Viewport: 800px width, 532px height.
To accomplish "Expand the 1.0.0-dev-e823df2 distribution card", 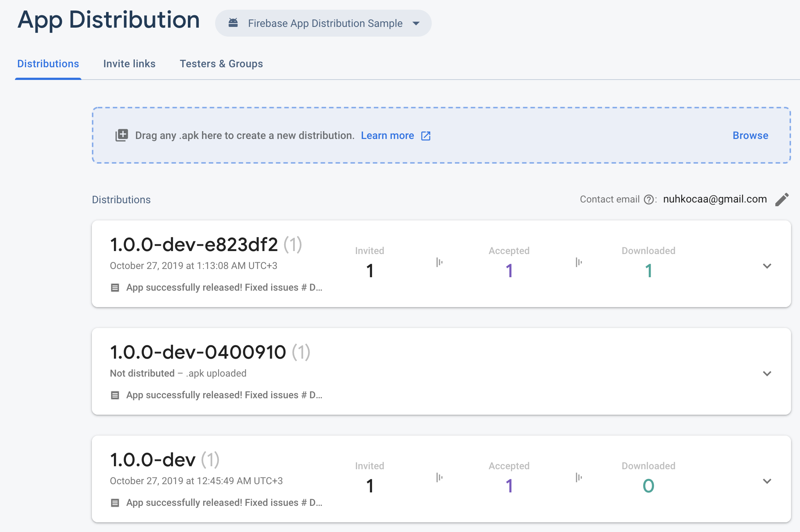I will (x=767, y=266).
